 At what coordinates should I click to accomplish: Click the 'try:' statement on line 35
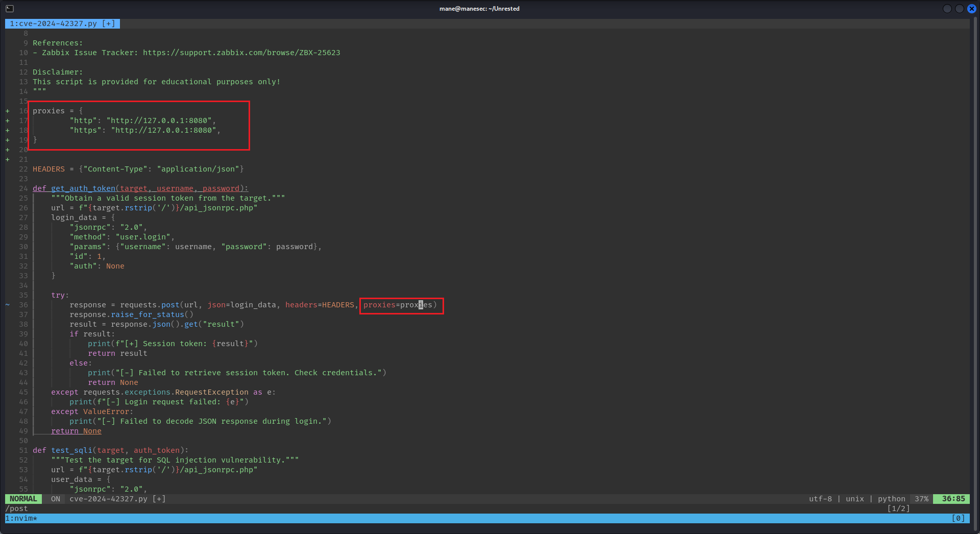(x=60, y=295)
